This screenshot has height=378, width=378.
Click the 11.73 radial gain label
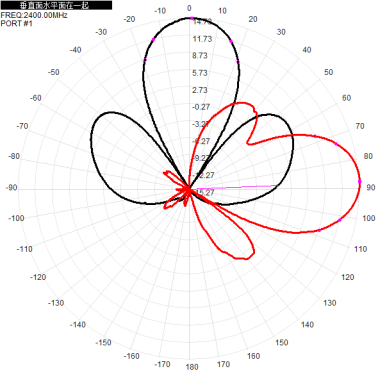[202, 39]
